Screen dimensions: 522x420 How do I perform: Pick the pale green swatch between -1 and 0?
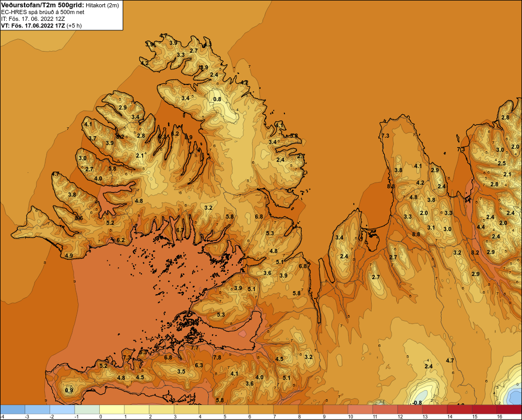tap(87, 410)
